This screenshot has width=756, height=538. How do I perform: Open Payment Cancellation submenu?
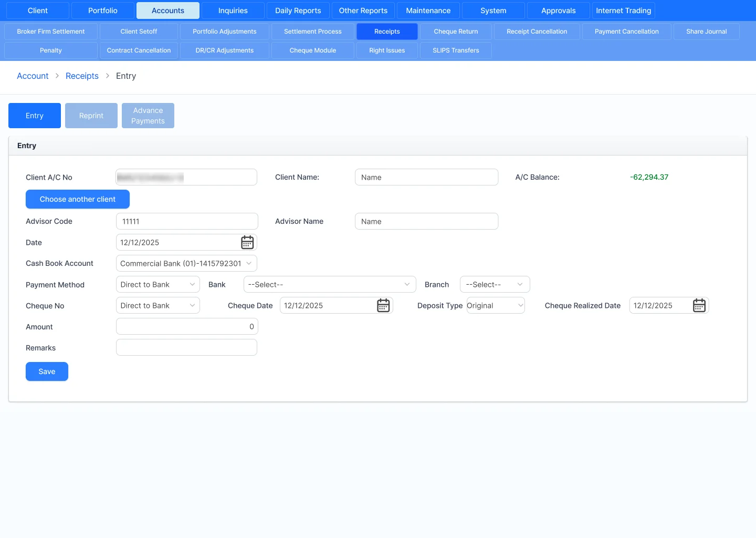(x=627, y=32)
